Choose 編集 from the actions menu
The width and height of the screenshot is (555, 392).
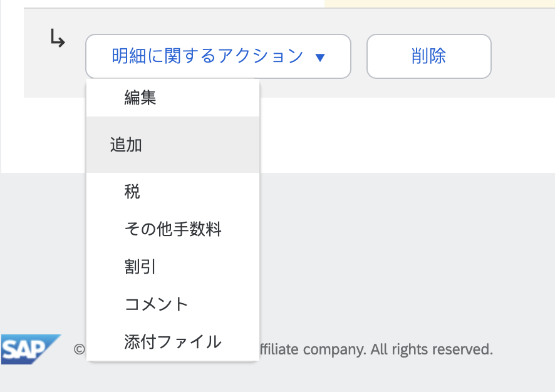[140, 98]
